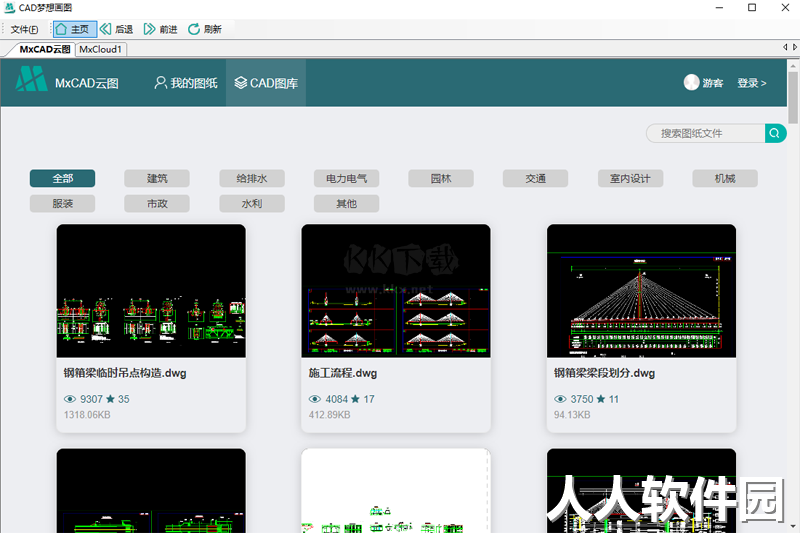The image size is (800, 533).
Task: Select the 全部 category filter
Action: click(62, 179)
